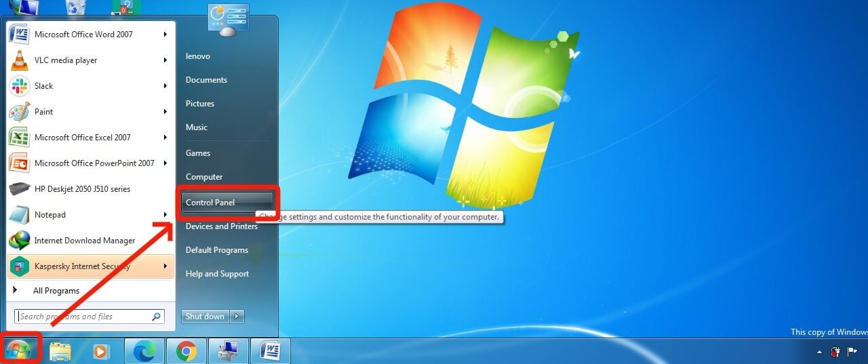Launch Internet Download Manager icon

tap(20, 240)
